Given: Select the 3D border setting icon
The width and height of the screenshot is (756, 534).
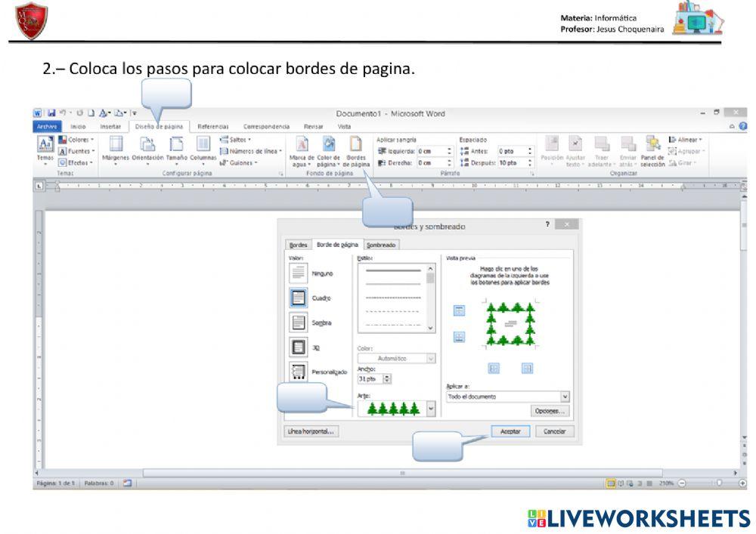Looking at the screenshot, I should pos(298,347).
